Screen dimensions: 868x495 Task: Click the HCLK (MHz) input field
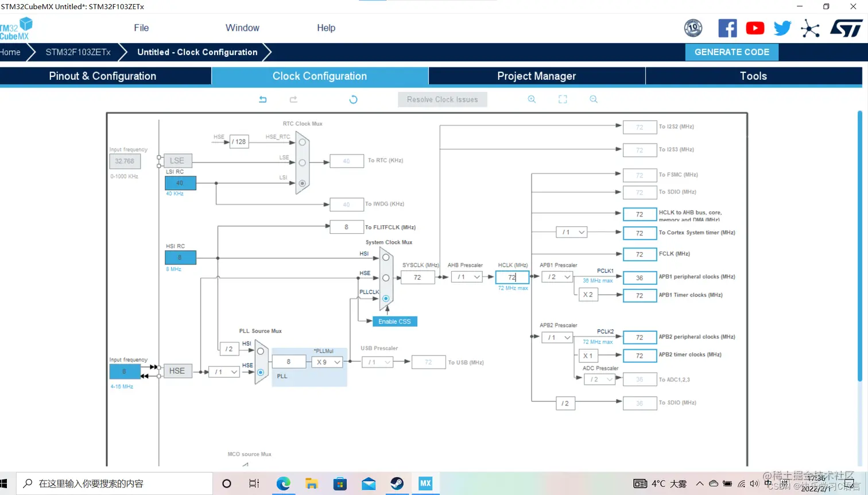tap(512, 277)
